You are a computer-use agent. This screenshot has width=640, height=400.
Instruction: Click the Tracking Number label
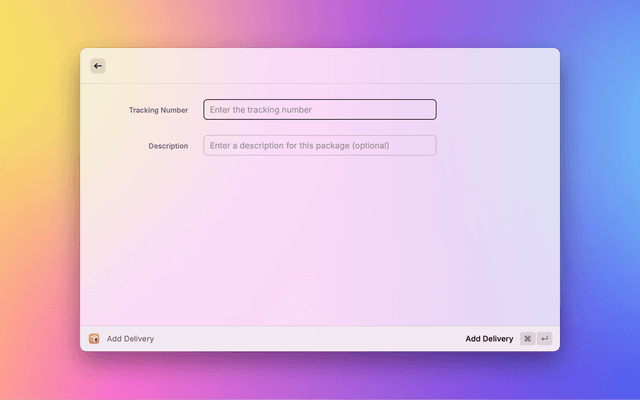158,110
